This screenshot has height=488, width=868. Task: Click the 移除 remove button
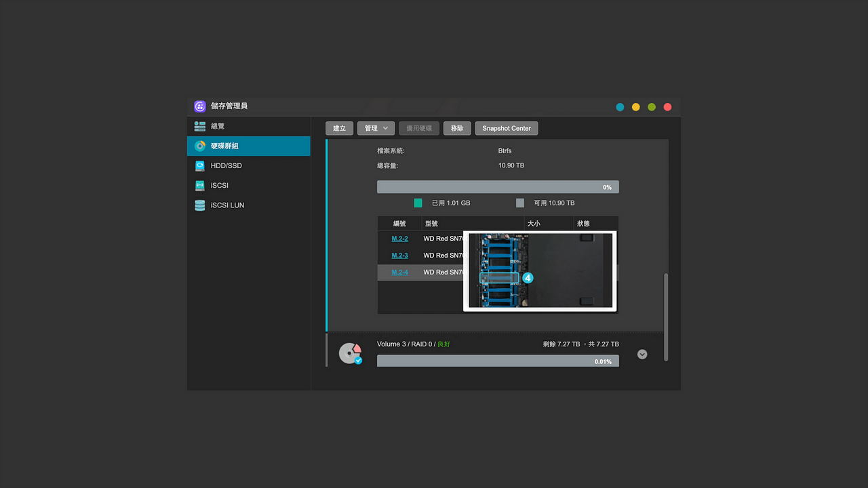pos(457,128)
